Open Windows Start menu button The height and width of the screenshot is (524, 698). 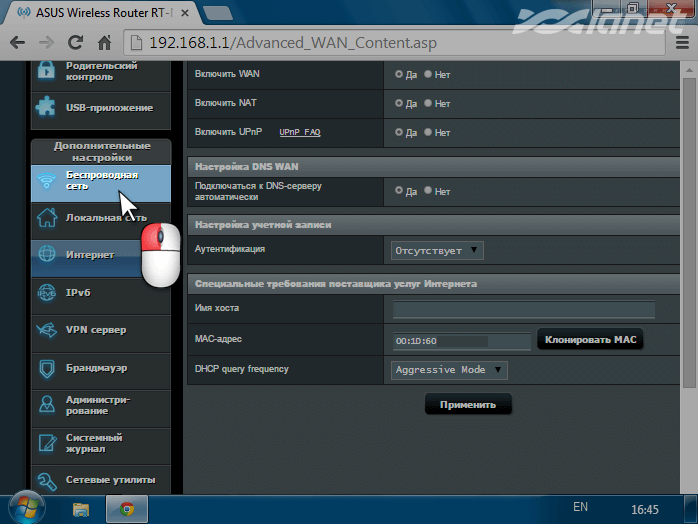[25, 508]
